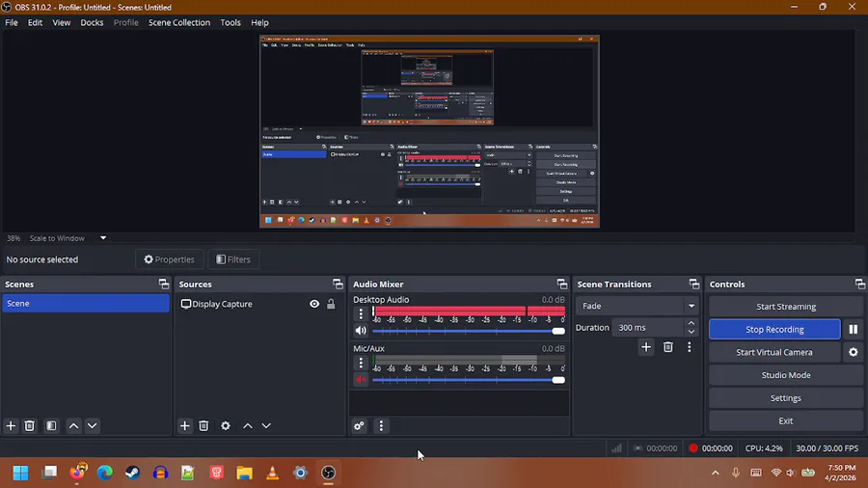Image resolution: width=868 pixels, height=488 pixels.
Task: Toggle Display Capture visibility eye
Action: tap(314, 304)
